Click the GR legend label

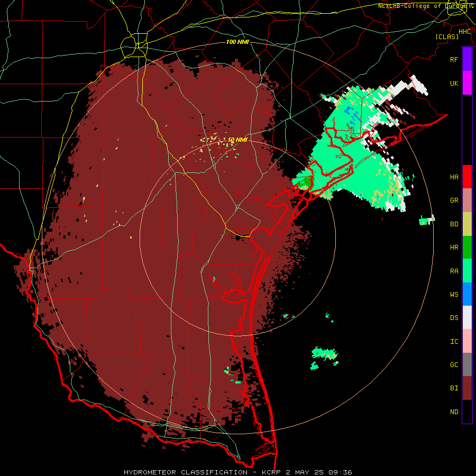point(454,200)
